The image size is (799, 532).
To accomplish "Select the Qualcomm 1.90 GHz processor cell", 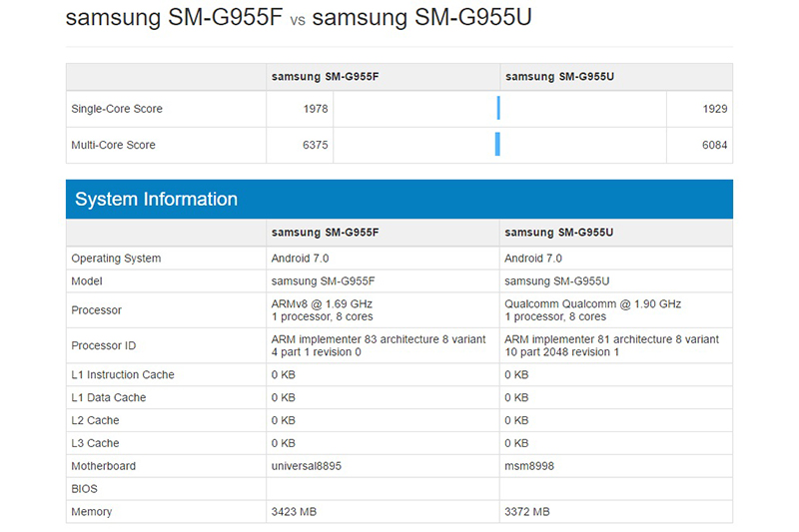I will click(x=593, y=309).
